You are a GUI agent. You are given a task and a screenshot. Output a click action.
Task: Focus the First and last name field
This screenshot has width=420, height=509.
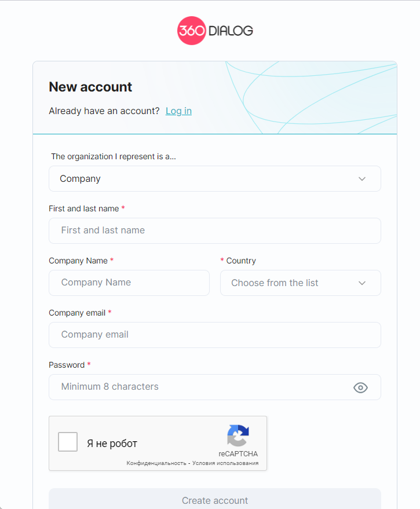(x=214, y=230)
